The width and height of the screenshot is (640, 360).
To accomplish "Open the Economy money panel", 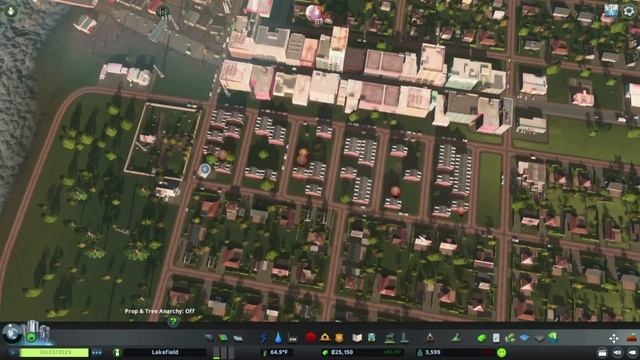I will point(482,338).
